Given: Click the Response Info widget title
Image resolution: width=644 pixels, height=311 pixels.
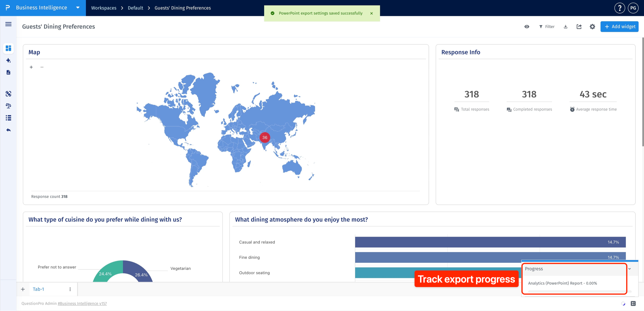Looking at the screenshot, I should [x=461, y=52].
